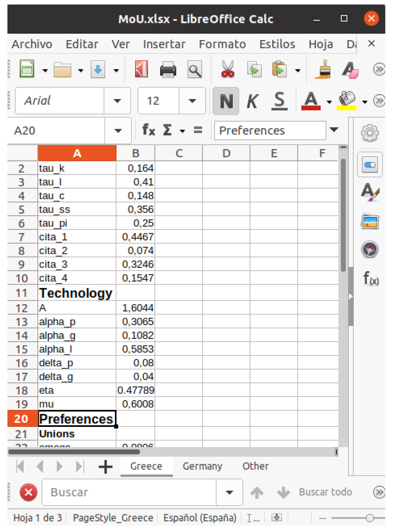
Task: Click the Cut scissors icon
Action: (x=228, y=69)
